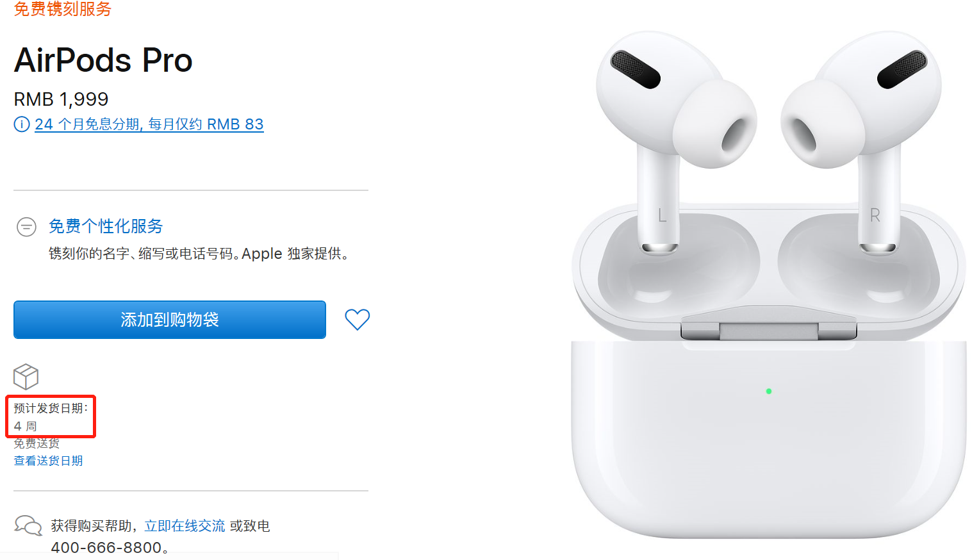Screen dimensions: 972x560
Task: Click the AirPods Pro product title
Action: (103, 60)
